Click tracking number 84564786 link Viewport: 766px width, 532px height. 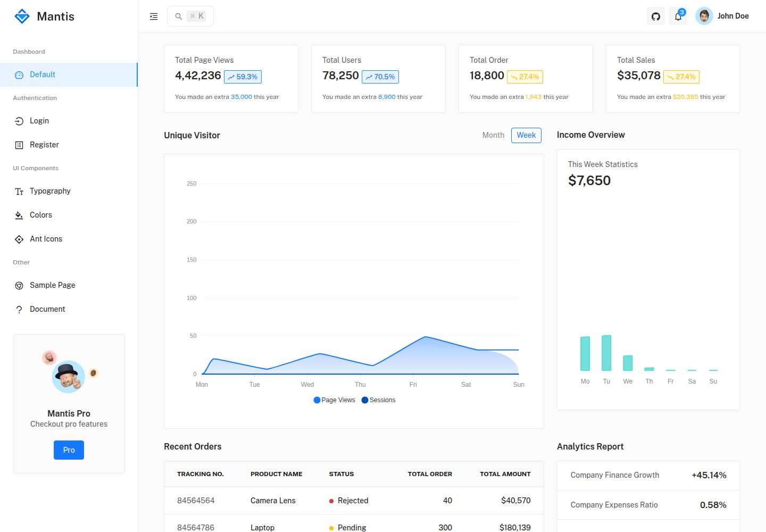(x=196, y=527)
